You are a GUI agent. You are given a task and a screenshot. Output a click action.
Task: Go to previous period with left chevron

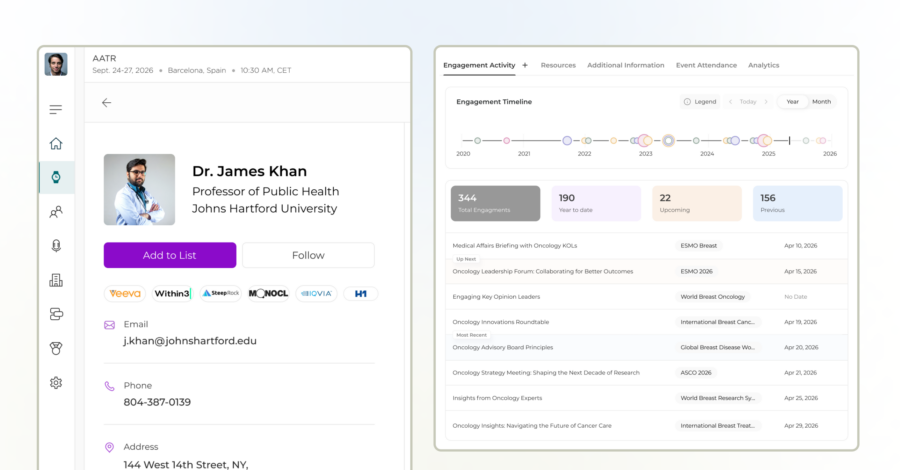pyautogui.click(x=730, y=102)
